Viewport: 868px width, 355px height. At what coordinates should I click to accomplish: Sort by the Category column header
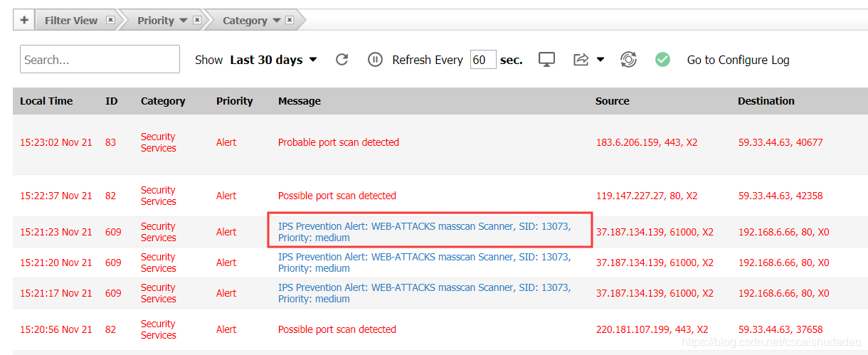[x=163, y=101]
